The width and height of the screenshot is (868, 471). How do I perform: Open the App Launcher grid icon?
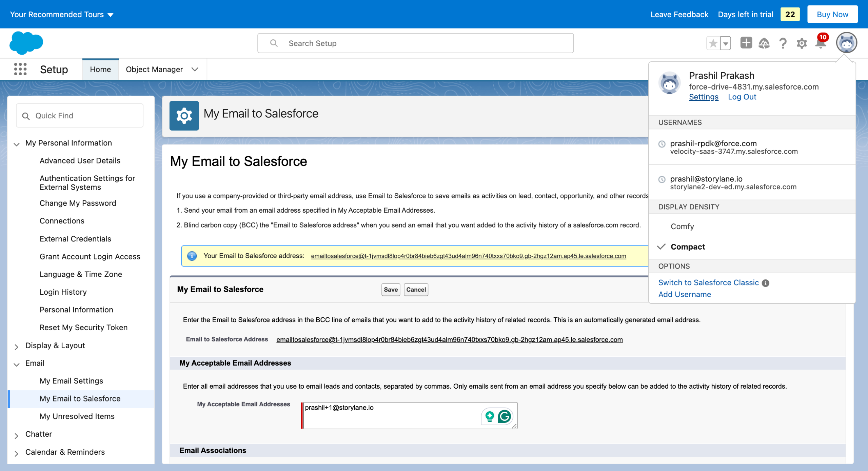point(20,69)
